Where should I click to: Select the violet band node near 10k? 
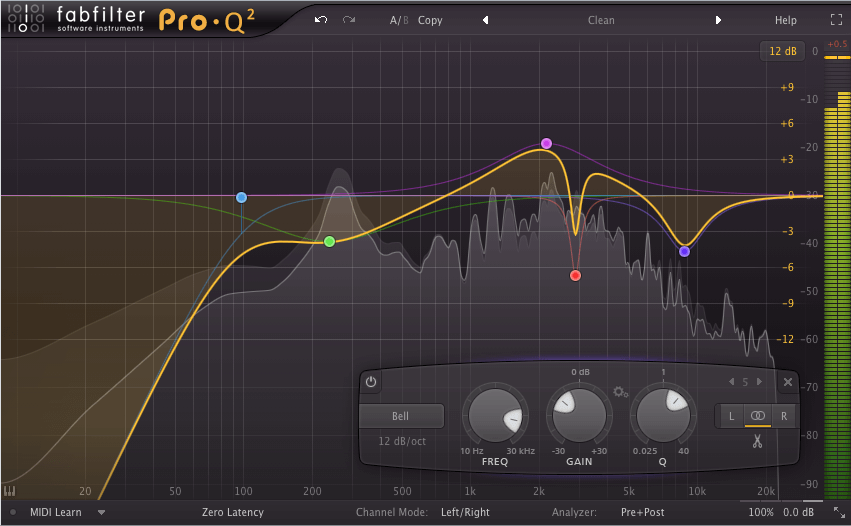[684, 251]
